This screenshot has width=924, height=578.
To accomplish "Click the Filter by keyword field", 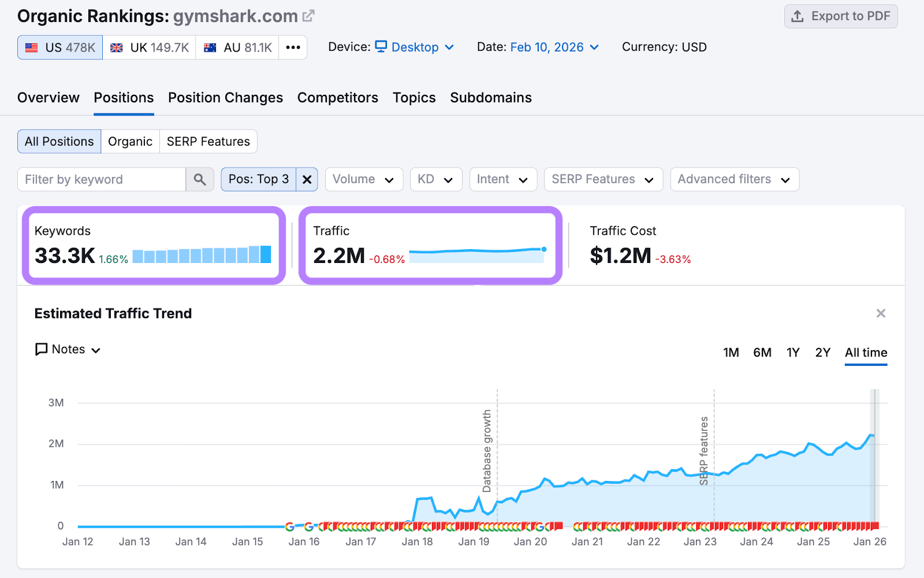I will point(102,180).
